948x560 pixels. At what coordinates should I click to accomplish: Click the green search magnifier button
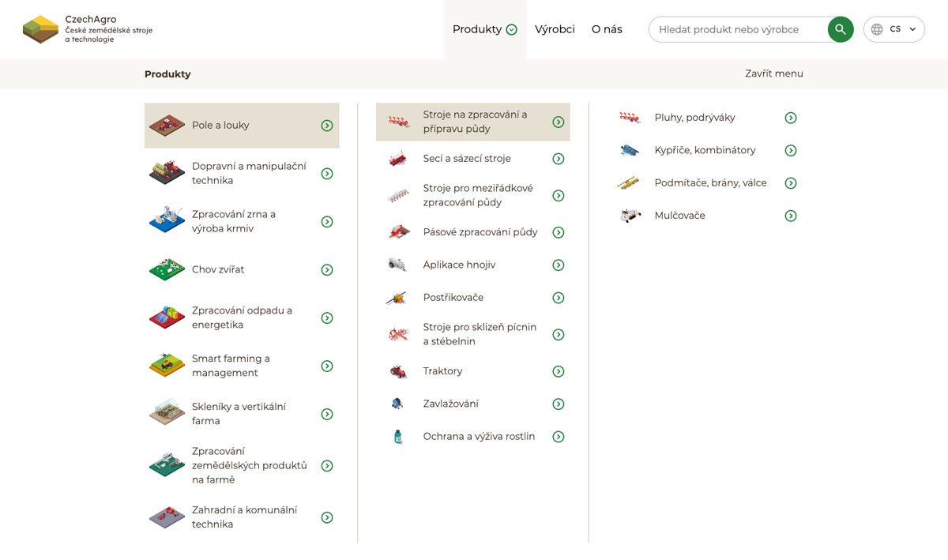(841, 29)
